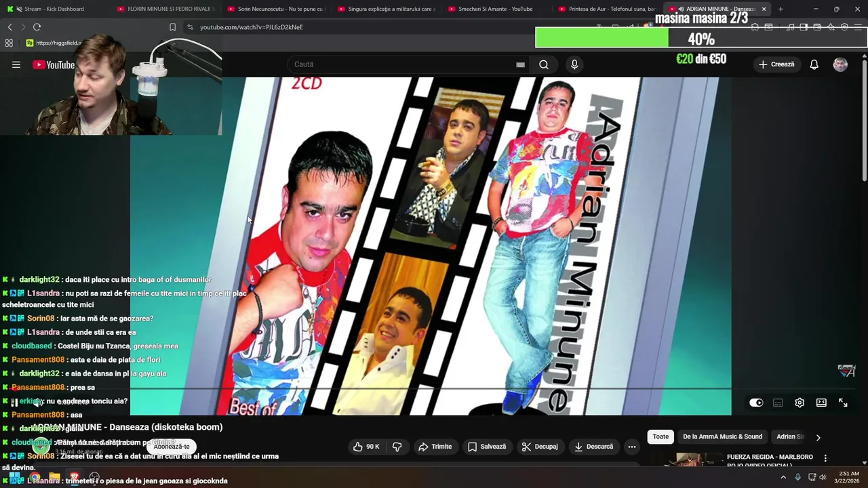Open the FUERZA REGIDA video options menu
Image resolution: width=868 pixels, height=488 pixels.
click(825, 459)
